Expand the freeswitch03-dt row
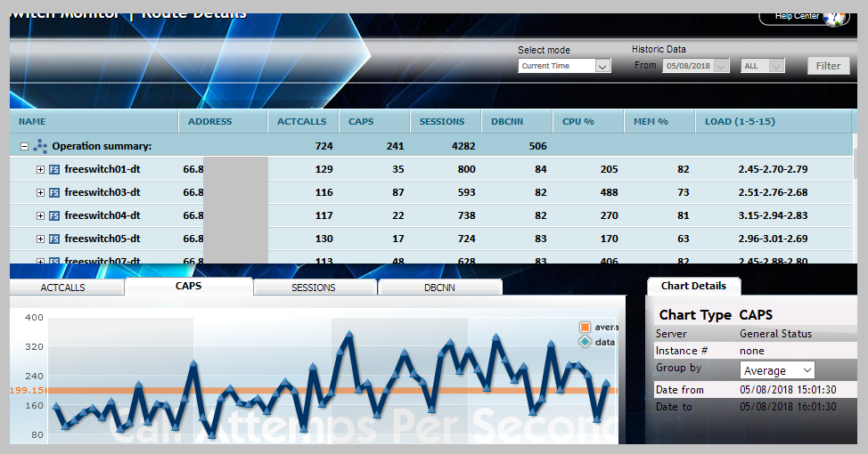Screen dimensions: 868x454 [40, 193]
